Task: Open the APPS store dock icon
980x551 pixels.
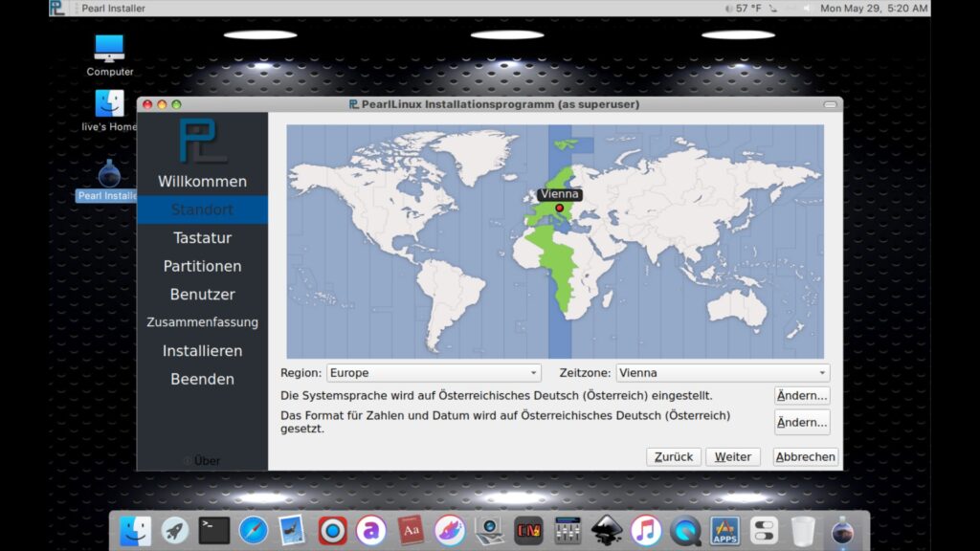Action: coord(724,531)
